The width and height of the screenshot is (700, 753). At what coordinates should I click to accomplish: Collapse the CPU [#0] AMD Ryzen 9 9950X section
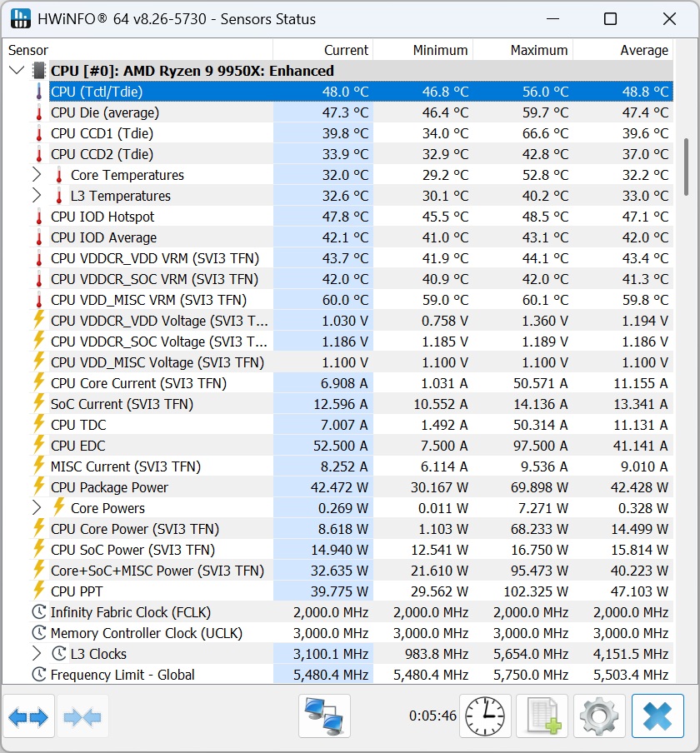17,71
